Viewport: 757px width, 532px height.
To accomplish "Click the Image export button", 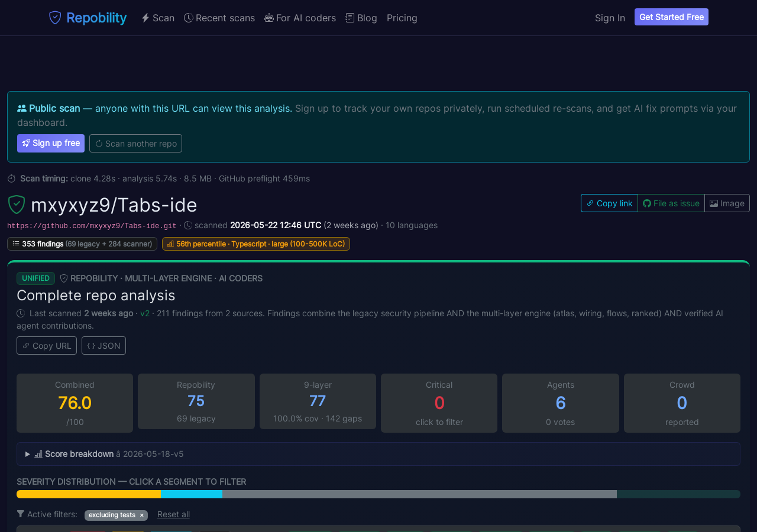I will pyautogui.click(x=727, y=203).
